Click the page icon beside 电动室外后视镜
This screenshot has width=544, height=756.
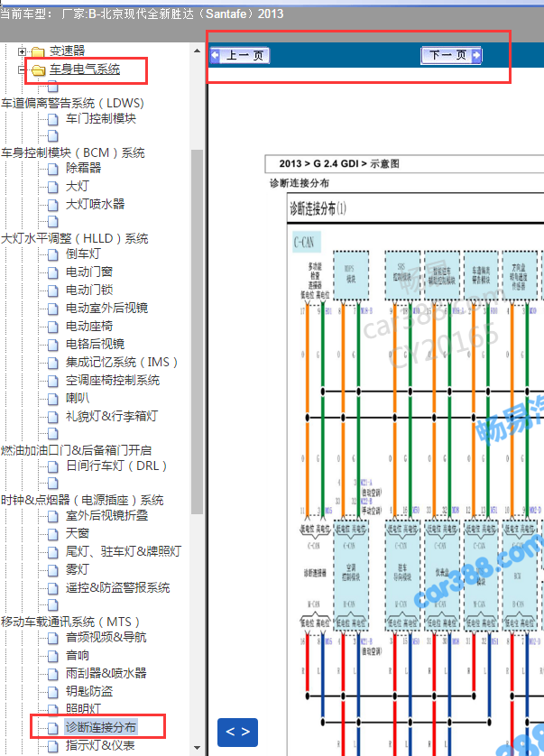tap(53, 309)
